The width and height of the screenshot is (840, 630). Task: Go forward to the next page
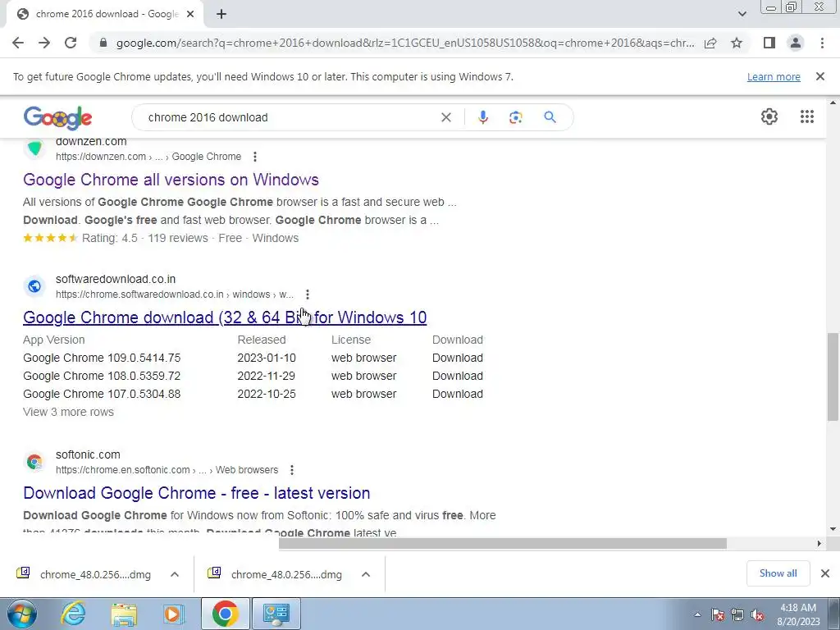point(44,43)
